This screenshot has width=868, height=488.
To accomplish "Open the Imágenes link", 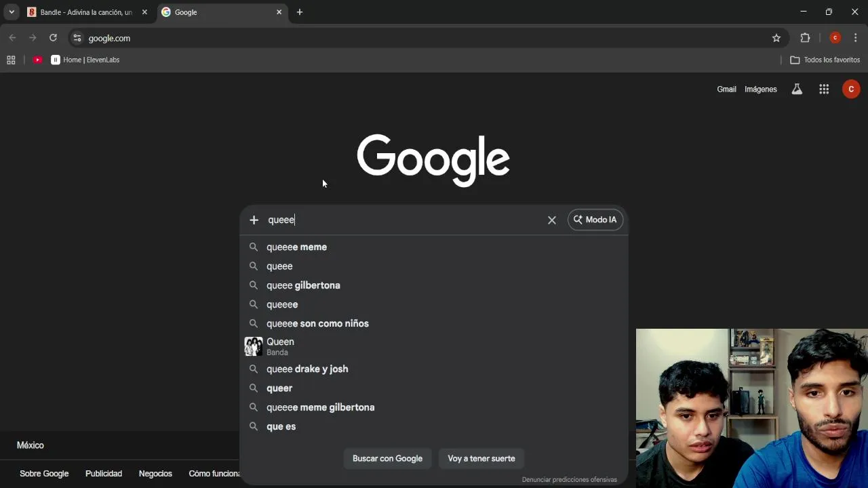I will [x=761, y=89].
